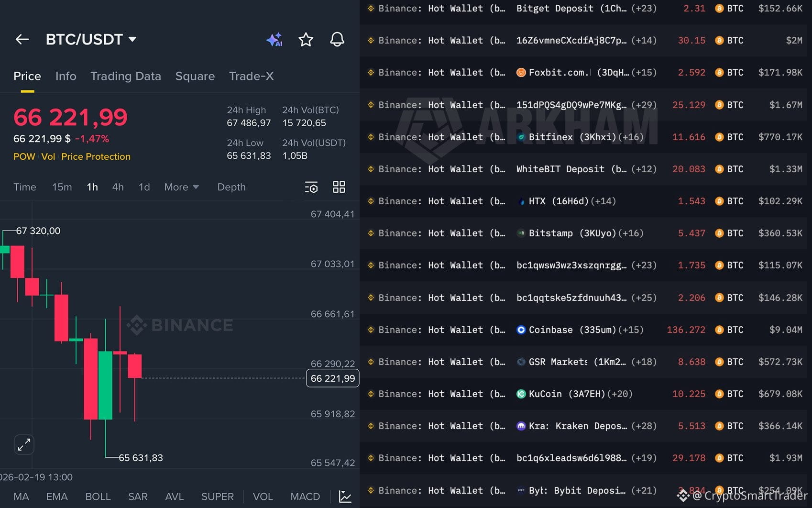Screen dimensions: 812x508
Task: Expand the (+28) Kraken addresses indicator
Action: point(644,426)
